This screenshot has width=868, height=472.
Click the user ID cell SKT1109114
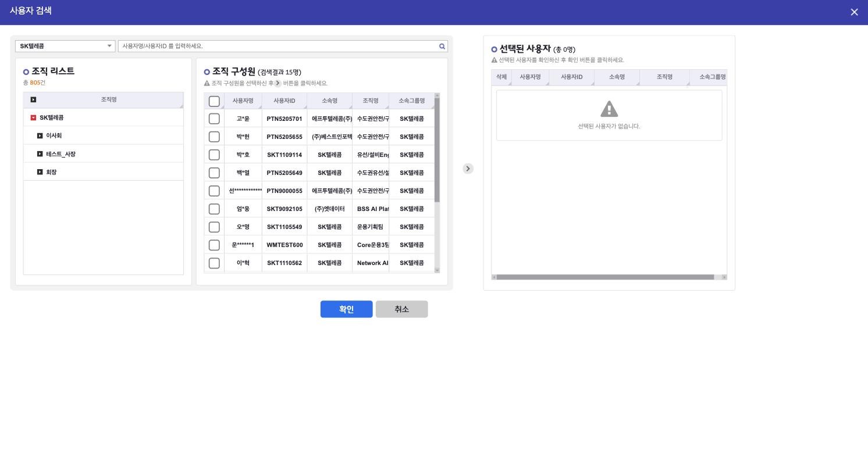284,155
